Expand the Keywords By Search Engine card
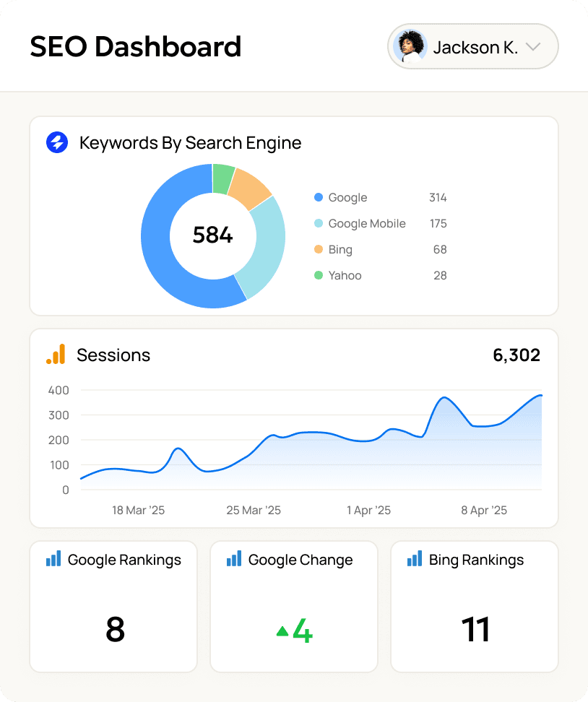This screenshot has height=702, width=588. tap(190, 142)
